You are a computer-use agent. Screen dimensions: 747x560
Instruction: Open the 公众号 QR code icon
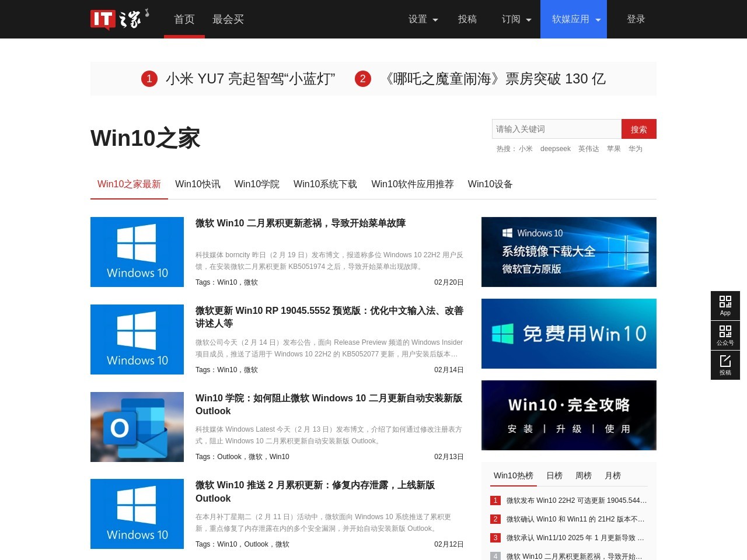(725, 335)
